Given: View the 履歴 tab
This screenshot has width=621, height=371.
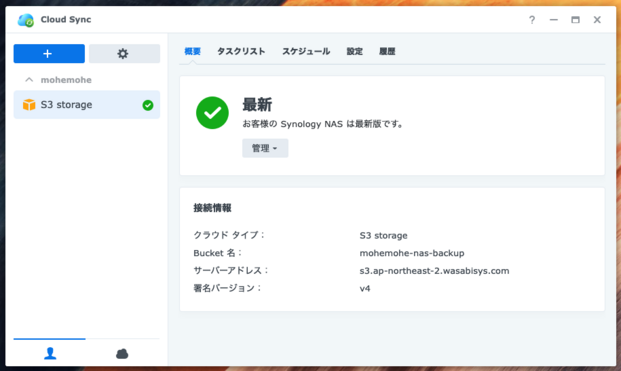Looking at the screenshot, I should (387, 51).
